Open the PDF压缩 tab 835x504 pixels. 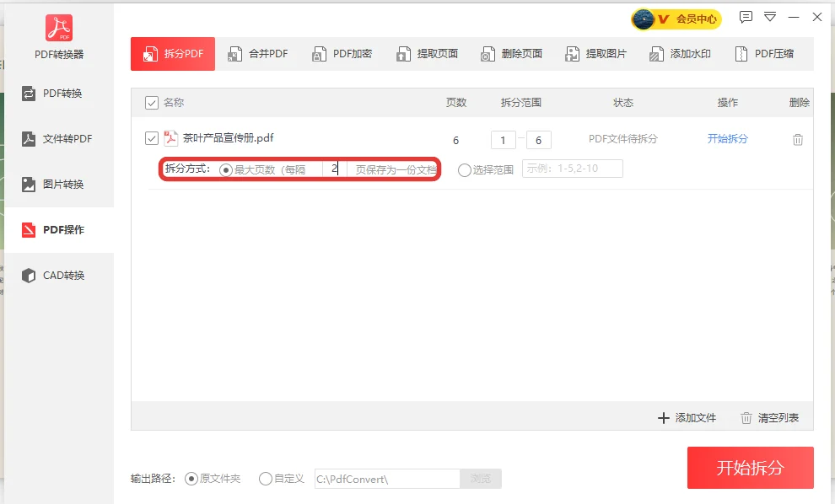(763, 54)
